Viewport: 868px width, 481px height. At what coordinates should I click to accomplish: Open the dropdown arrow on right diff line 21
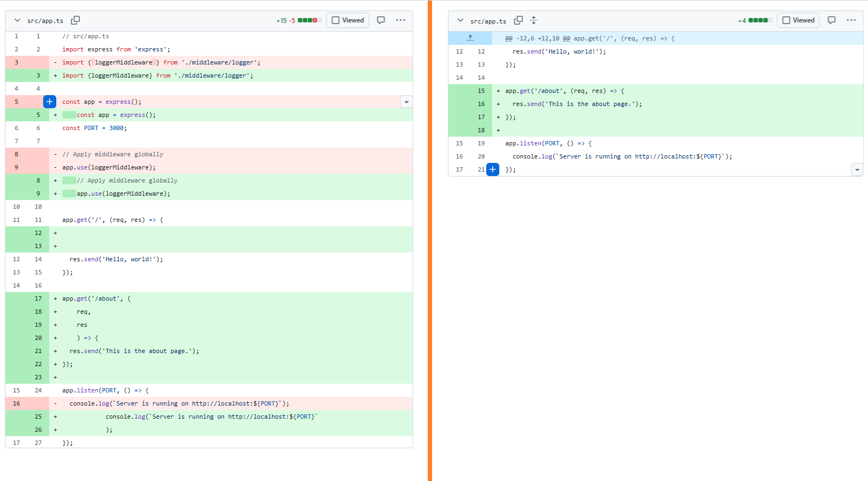857,169
